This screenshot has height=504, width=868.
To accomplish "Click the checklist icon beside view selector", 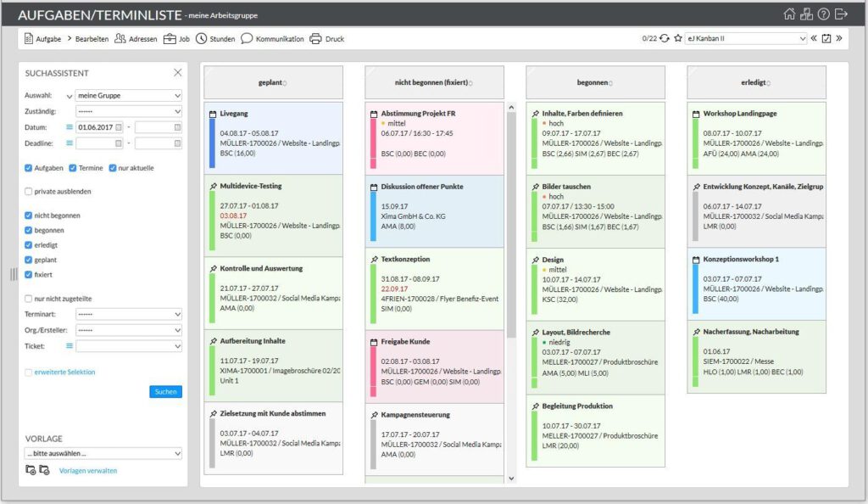I will 826,38.
